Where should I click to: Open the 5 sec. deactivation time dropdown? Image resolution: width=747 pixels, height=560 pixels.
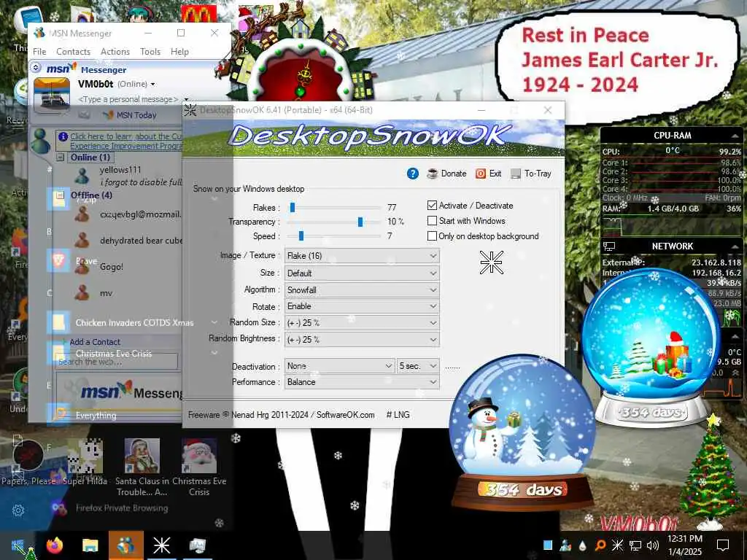[x=418, y=366]
